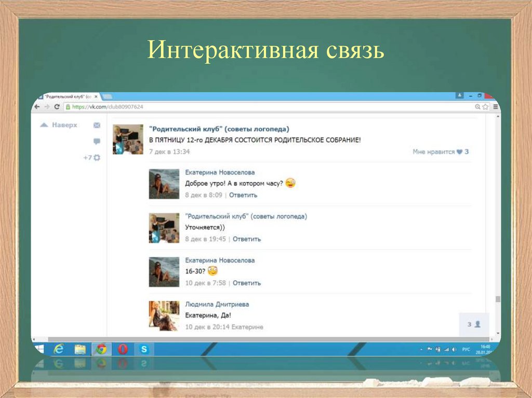Open Internet Explorer from the taskbar

59,349
